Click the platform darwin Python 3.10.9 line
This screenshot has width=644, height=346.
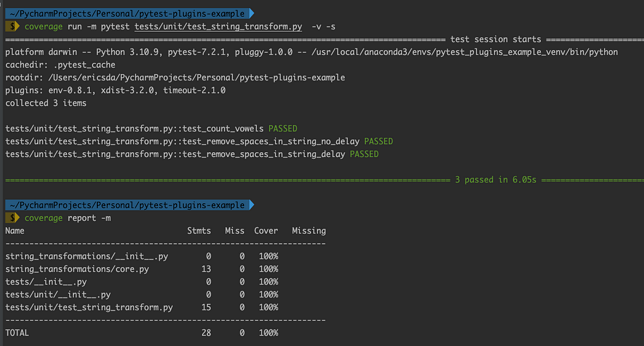pos(312,52)
